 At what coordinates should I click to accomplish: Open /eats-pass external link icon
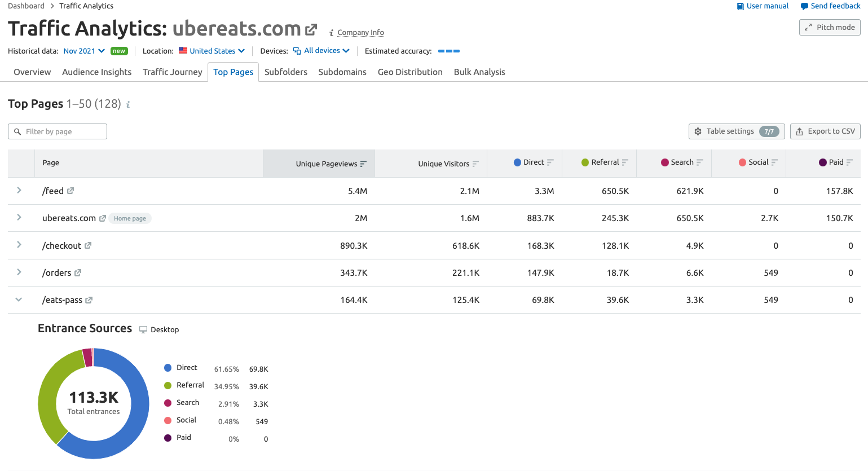89,301
